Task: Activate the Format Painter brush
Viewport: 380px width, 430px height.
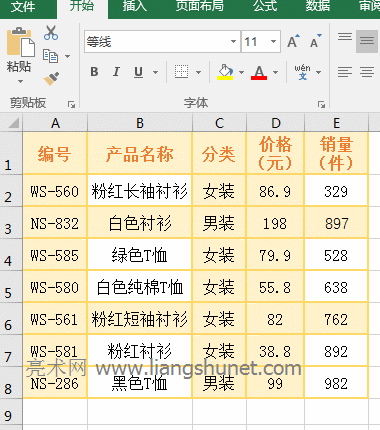Action: (x=51, y=79)
